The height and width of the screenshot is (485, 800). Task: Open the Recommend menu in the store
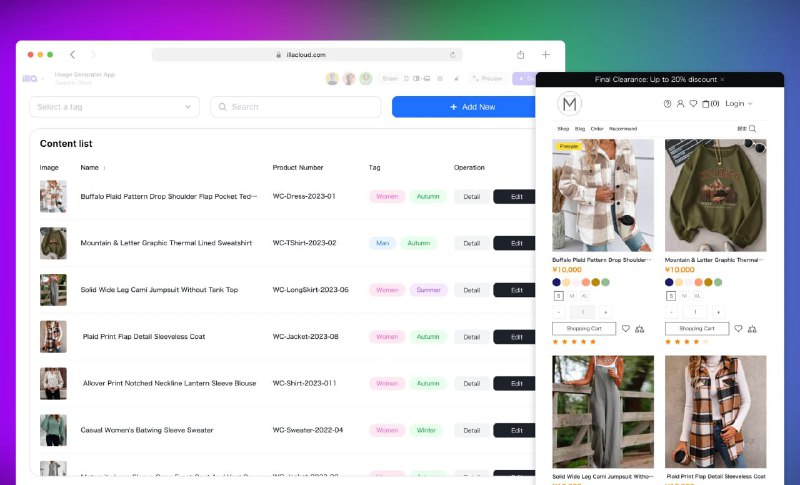[623, 129]
